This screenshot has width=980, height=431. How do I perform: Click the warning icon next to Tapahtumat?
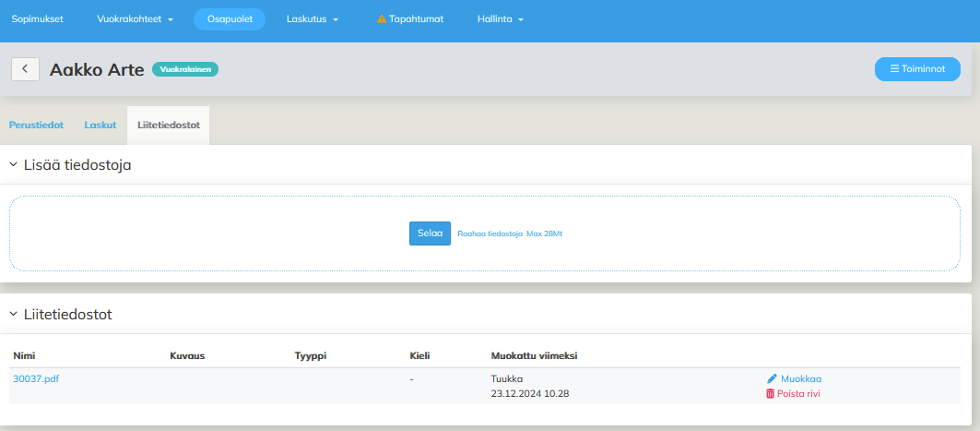coord(382,19)
